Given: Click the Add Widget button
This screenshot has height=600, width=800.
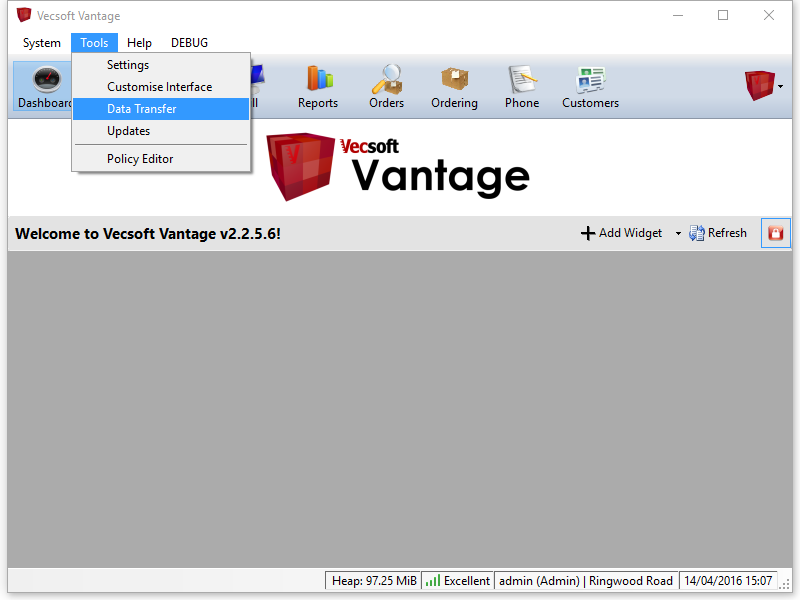Looking at the screenshot, I should [x=622, y=233].
